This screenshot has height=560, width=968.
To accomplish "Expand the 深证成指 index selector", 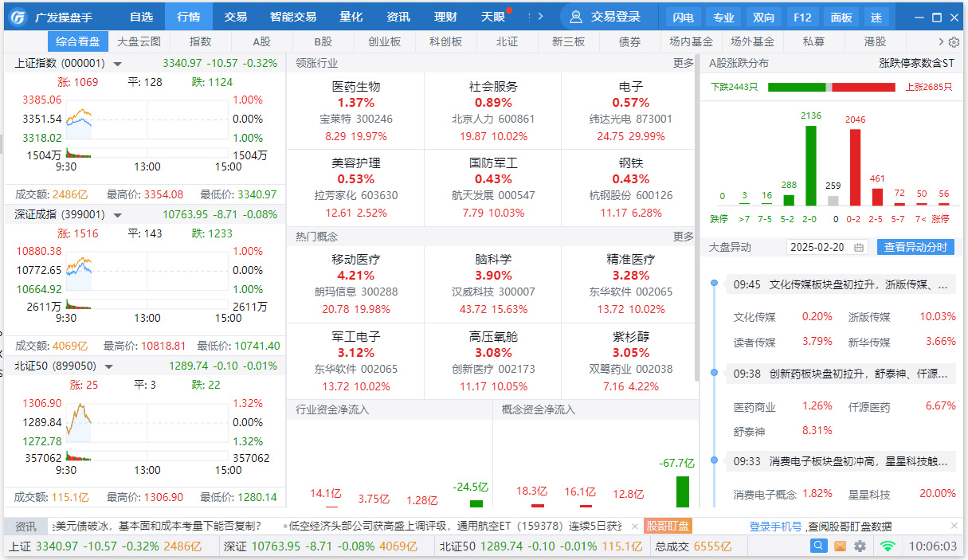I will click(117, 213).
